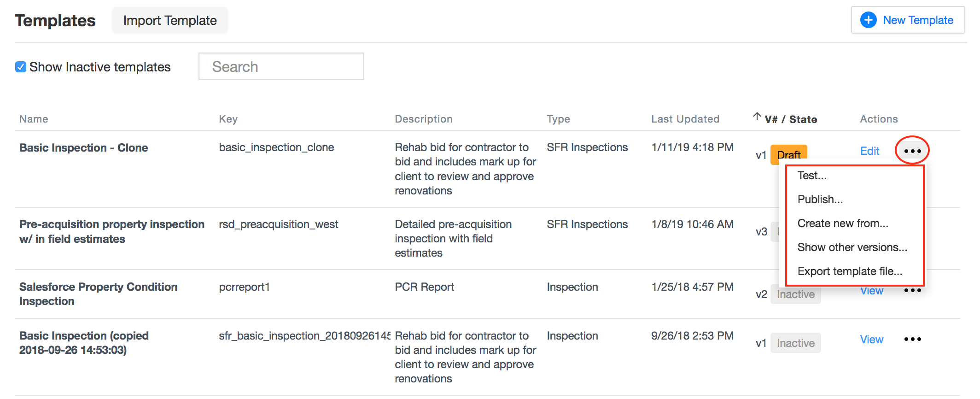The image size is (980, 399).
Task: Click the sort arrow beside V# / State
Action: coord(757,117)
